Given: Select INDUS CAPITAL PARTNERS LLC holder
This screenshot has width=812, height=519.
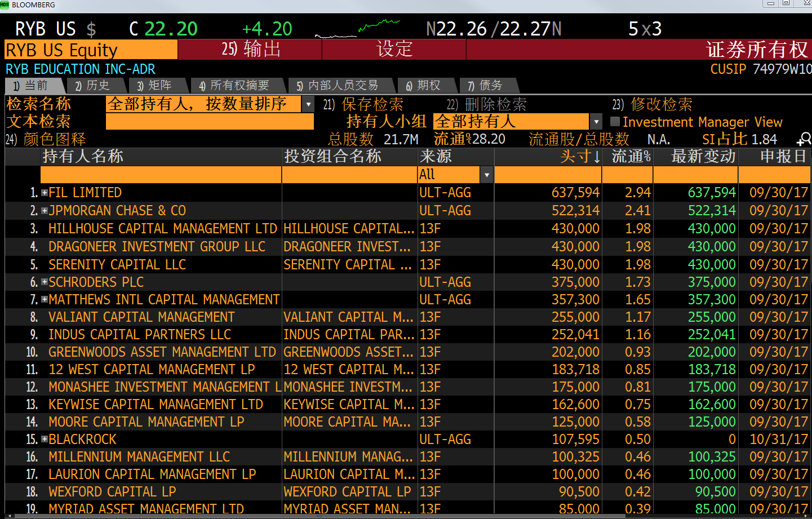Looking at the screenshot, I should pos(140,334).
